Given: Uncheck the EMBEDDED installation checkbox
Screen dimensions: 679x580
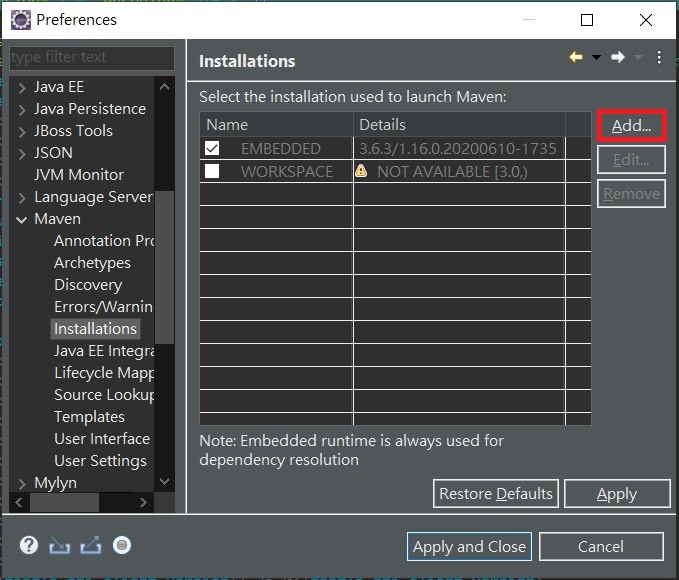Looking at the screenshot, I should (212, 148).
